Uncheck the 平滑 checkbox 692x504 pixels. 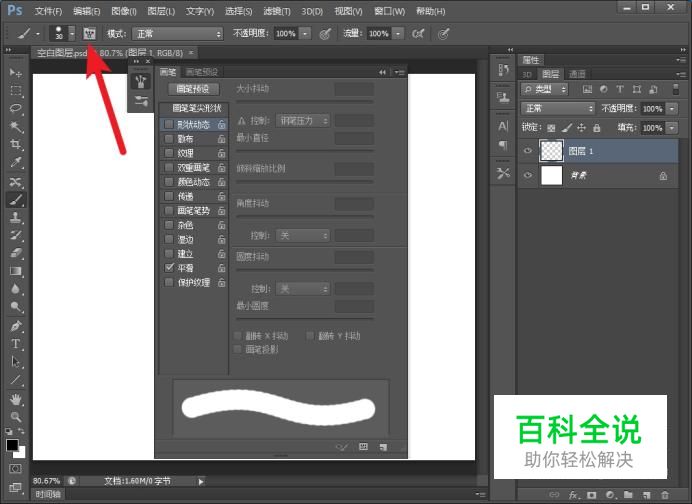tap(169, 267)
